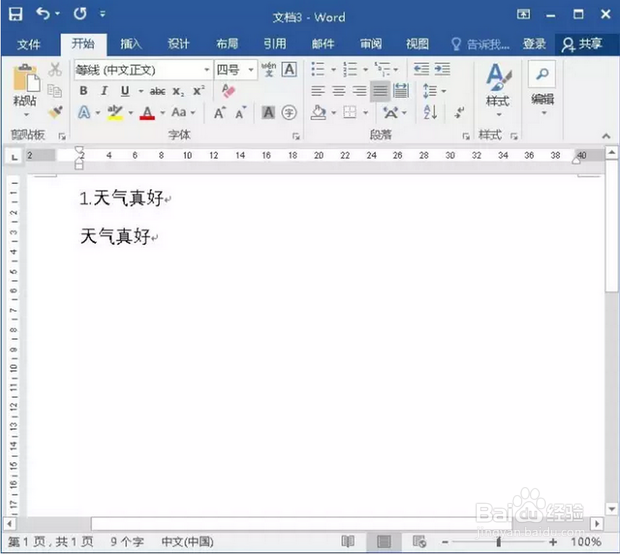Click the text effects A icon
Viewport: 620px width, 554px height.
click(84, 113)
